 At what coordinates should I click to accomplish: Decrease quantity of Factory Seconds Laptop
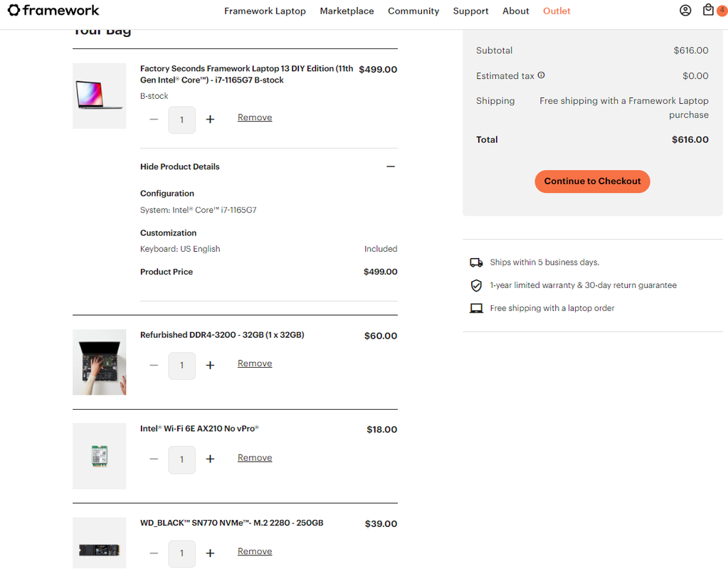pyautogui.click(x=154, y=119)
